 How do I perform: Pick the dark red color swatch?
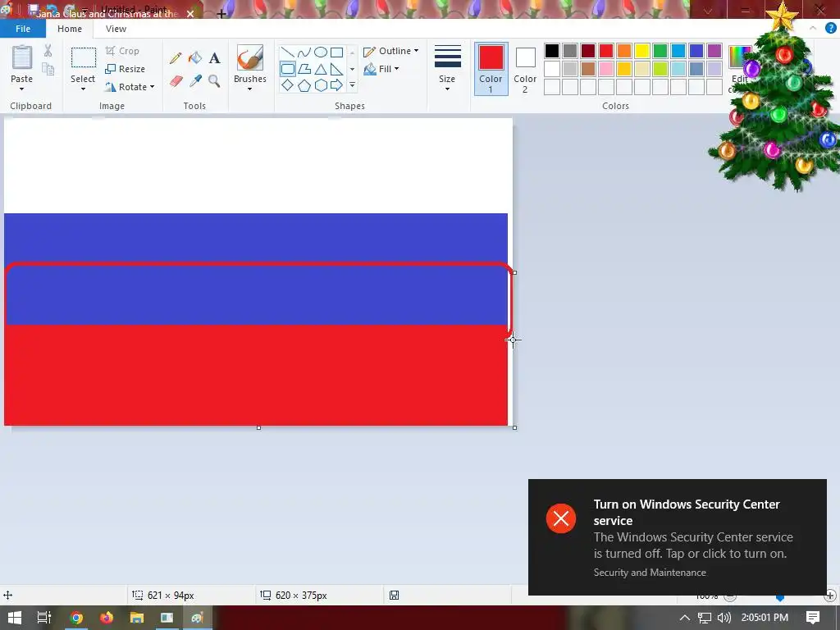(x=587, y=51)
